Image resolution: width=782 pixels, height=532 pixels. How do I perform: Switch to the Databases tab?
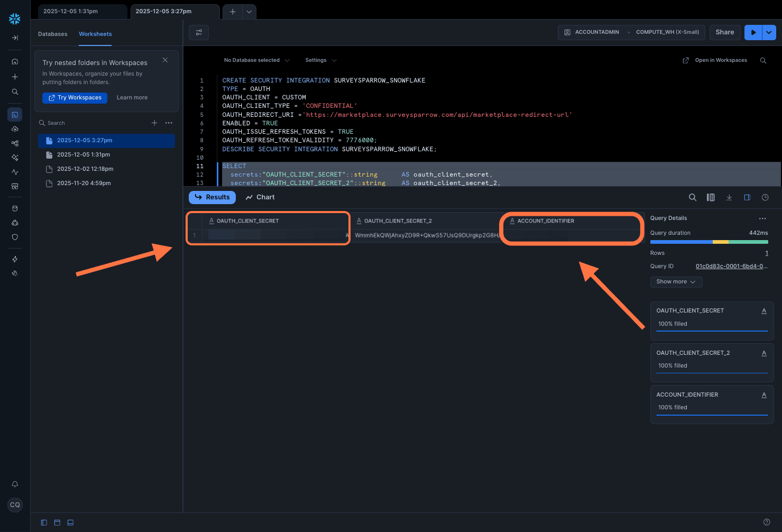(x=53, y=34)
